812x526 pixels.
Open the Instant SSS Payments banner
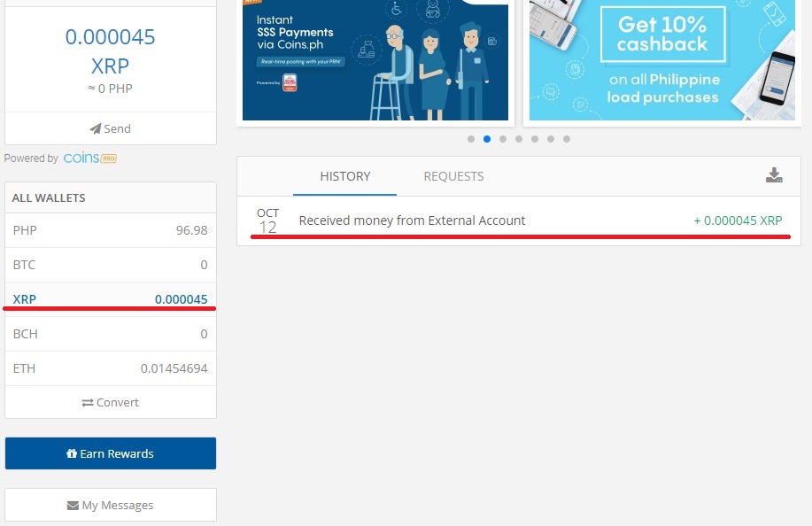(x=375, y=60)
